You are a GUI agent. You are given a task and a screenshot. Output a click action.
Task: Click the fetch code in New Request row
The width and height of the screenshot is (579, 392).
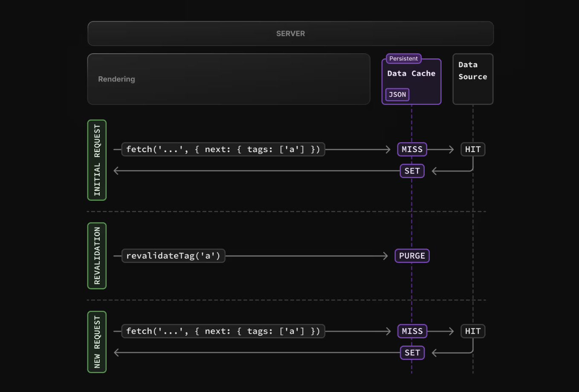(x=223, y=331)
